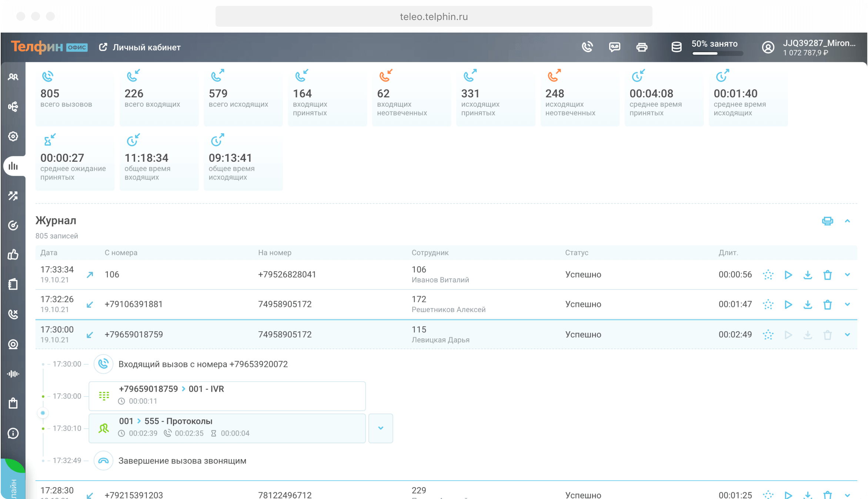Viewport: 868px width, 499px height.
Task: Click caller number +79106391881
Action: point(134,304)
